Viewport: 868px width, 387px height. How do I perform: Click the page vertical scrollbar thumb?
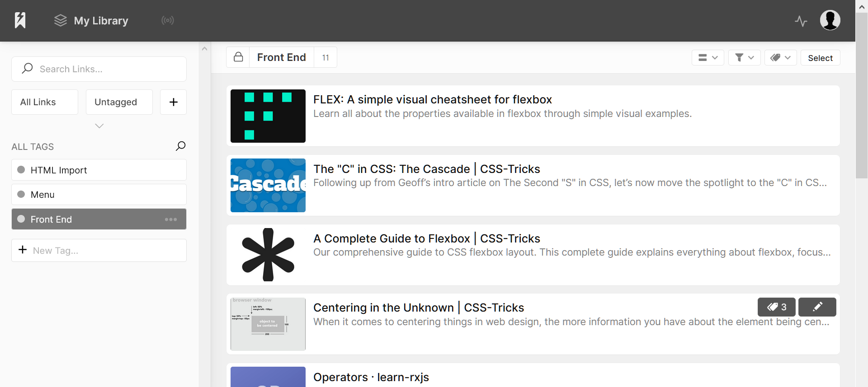[x=862, y=96]
